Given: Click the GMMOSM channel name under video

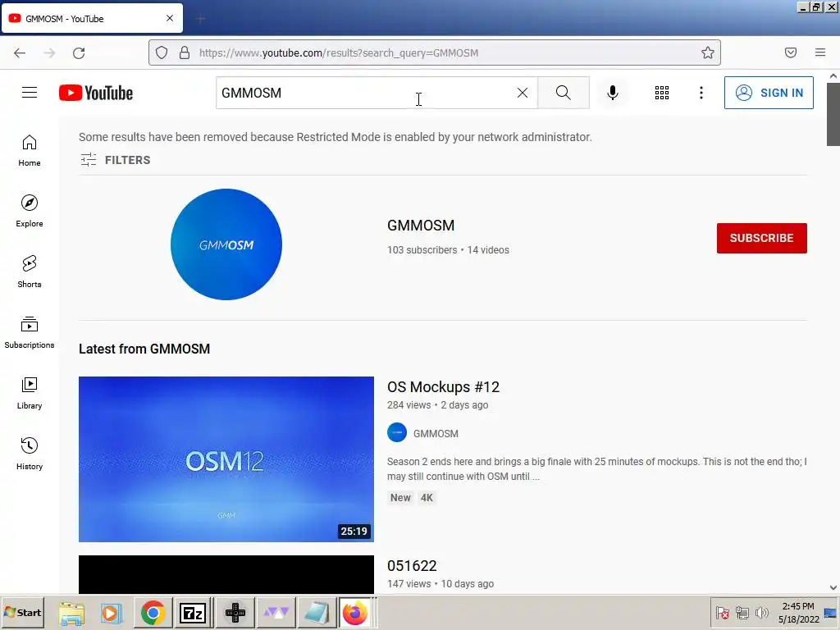Looking at the screenshot, I should pos(436,433).
